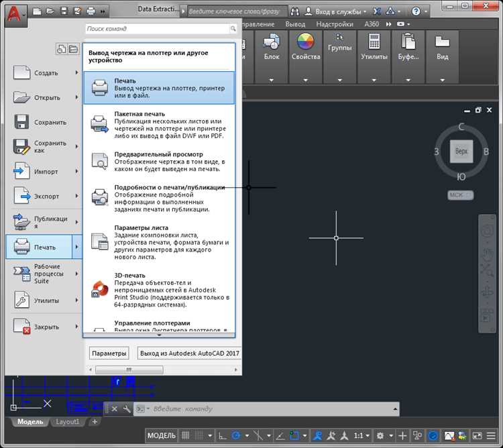Click the Параметры options button
The image size is (503, 448).
coord(109,353)
